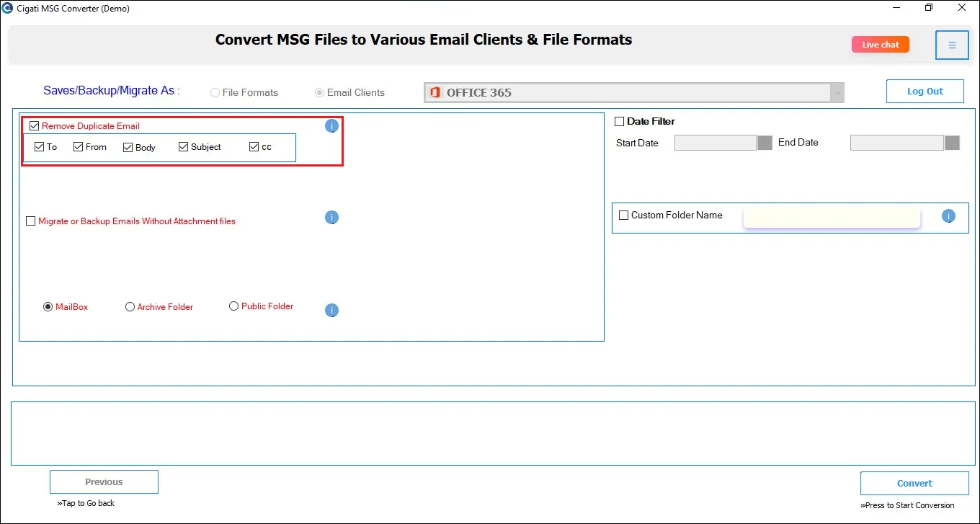Click the Log Out button

(925, 92)
